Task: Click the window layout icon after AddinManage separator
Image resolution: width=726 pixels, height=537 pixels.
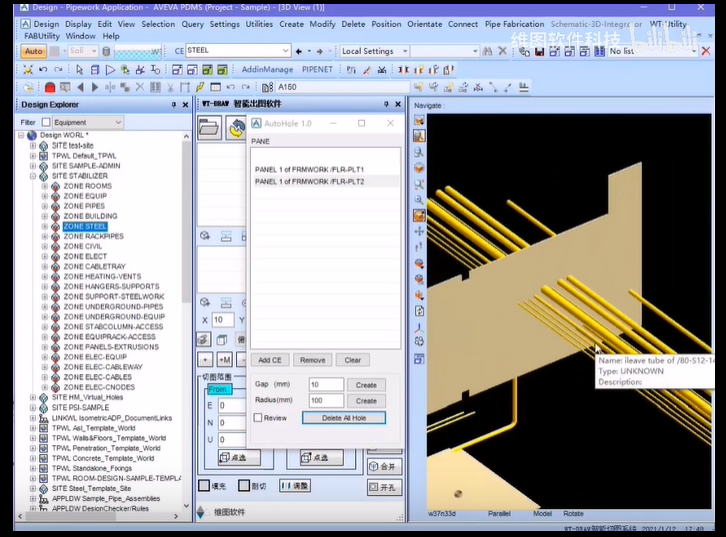Action: click(351, 69)
